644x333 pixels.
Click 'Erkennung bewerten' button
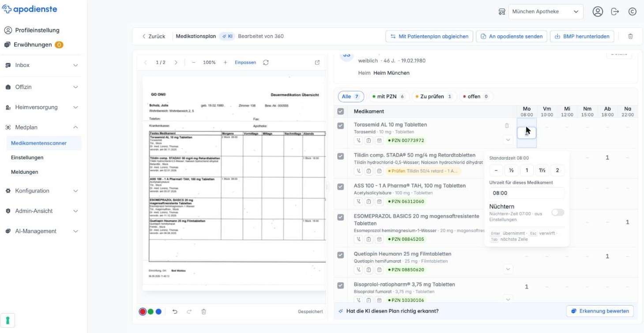600,311
